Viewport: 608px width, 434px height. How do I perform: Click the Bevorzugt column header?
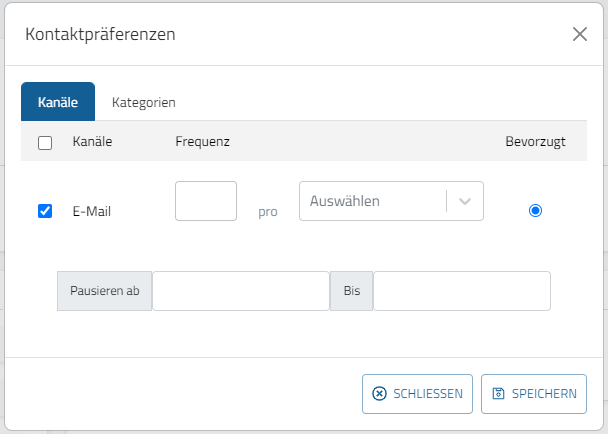pyautogui.click(x=535, y=142)
